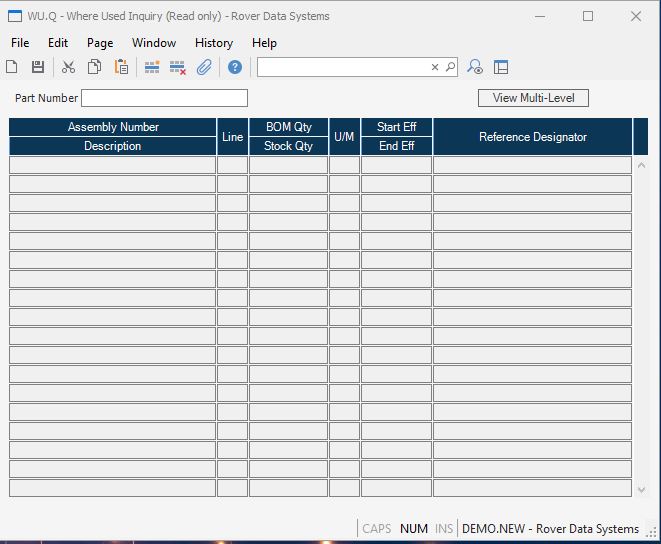Click the Save disk icon
The height and width of the screenshot is (544, 661).
pos(38,67)
